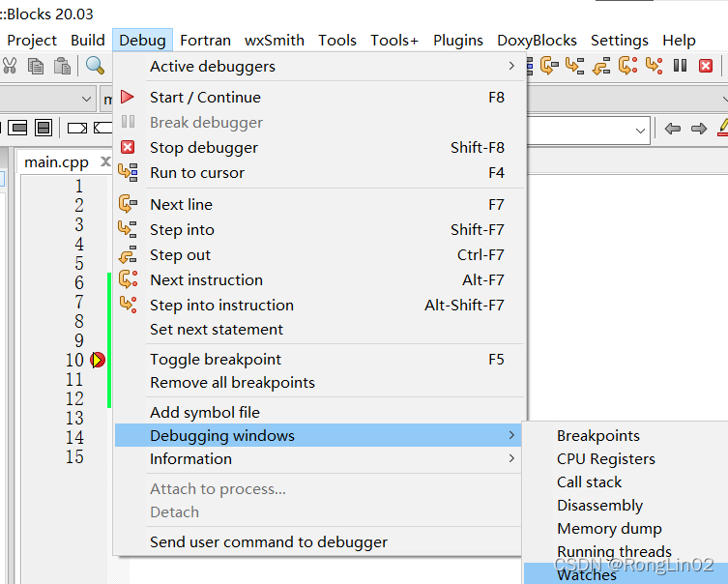728x584 pixels.
Task: Choose Toggle breakpoint menu entry
Action: (x=319, y=360)
